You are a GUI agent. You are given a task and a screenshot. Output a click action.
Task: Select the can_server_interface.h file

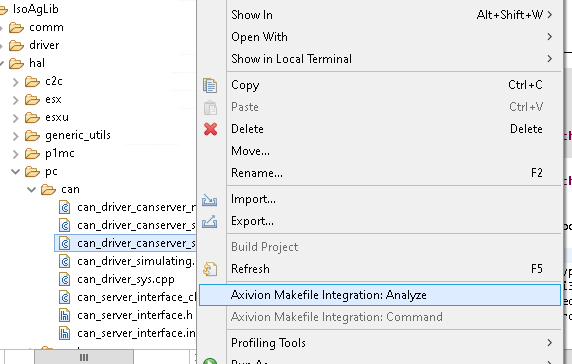point(135,315)
